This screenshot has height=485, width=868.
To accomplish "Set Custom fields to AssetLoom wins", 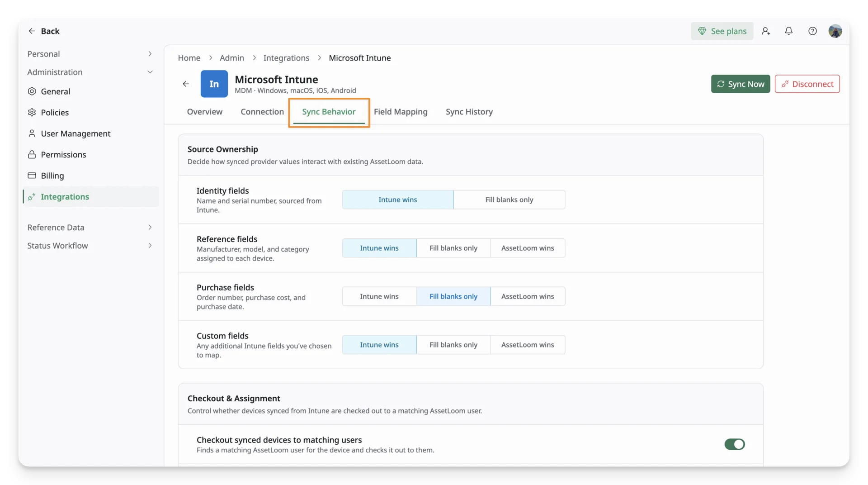I will pos(528,345).
